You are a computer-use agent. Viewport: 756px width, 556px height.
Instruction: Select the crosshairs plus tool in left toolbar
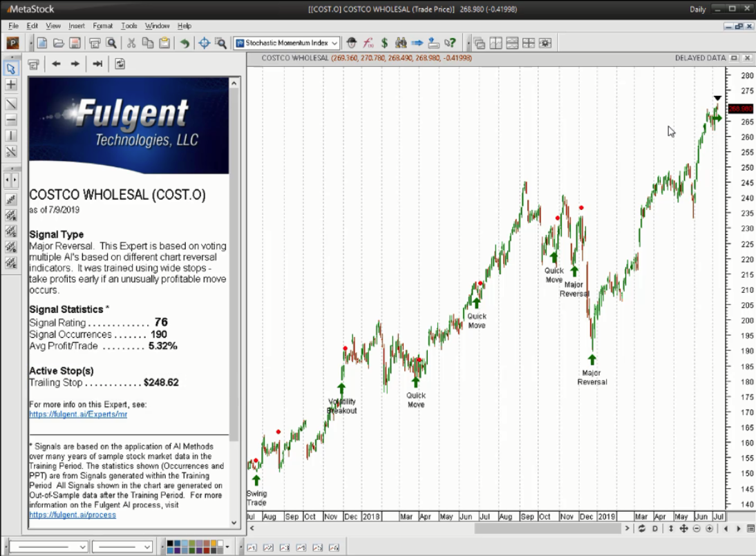coord(10,85)
